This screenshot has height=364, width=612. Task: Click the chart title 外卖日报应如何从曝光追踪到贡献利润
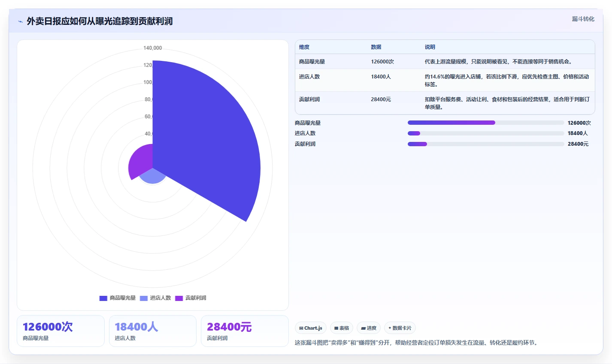(100, 21)
